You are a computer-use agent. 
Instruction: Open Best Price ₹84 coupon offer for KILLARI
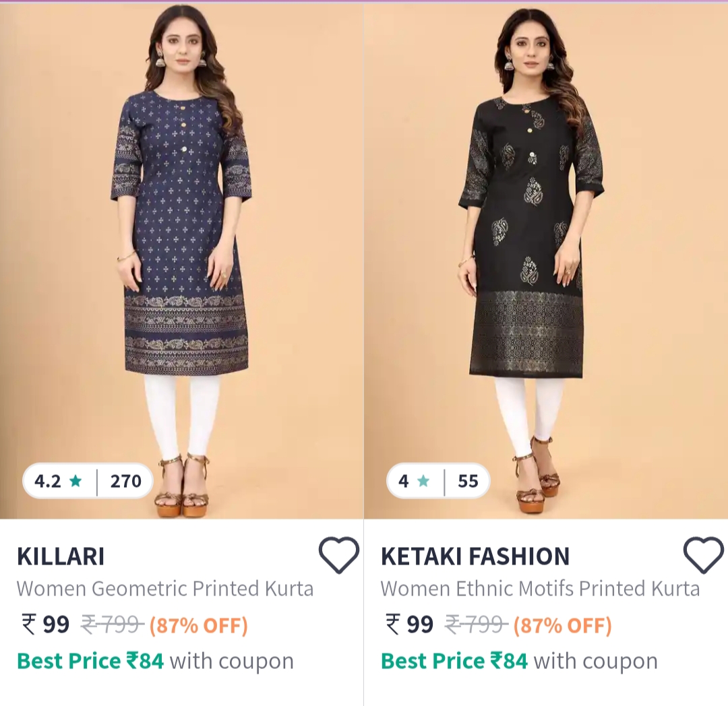pyautogui.click(x=155, y=661)
